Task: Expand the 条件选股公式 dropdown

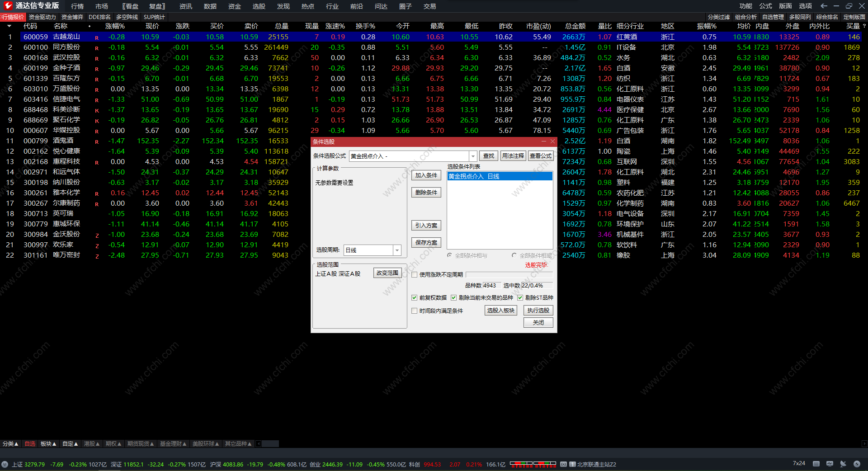Action: click(473, 156)
